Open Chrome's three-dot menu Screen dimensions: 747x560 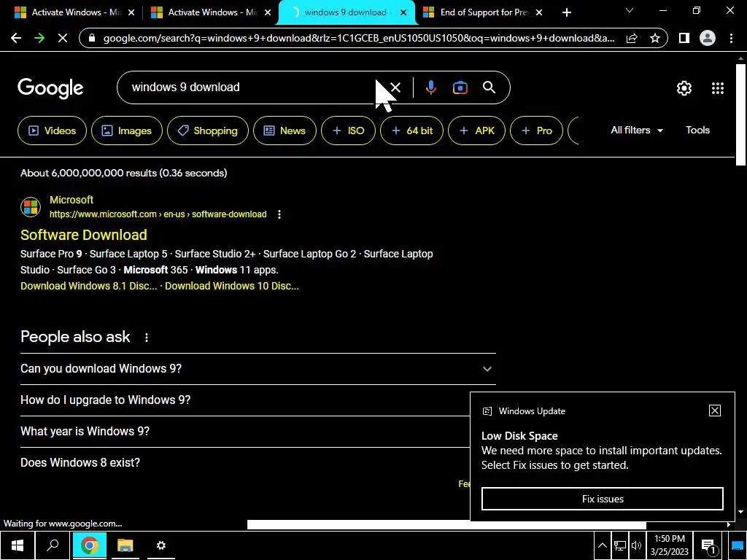[731, 38]
